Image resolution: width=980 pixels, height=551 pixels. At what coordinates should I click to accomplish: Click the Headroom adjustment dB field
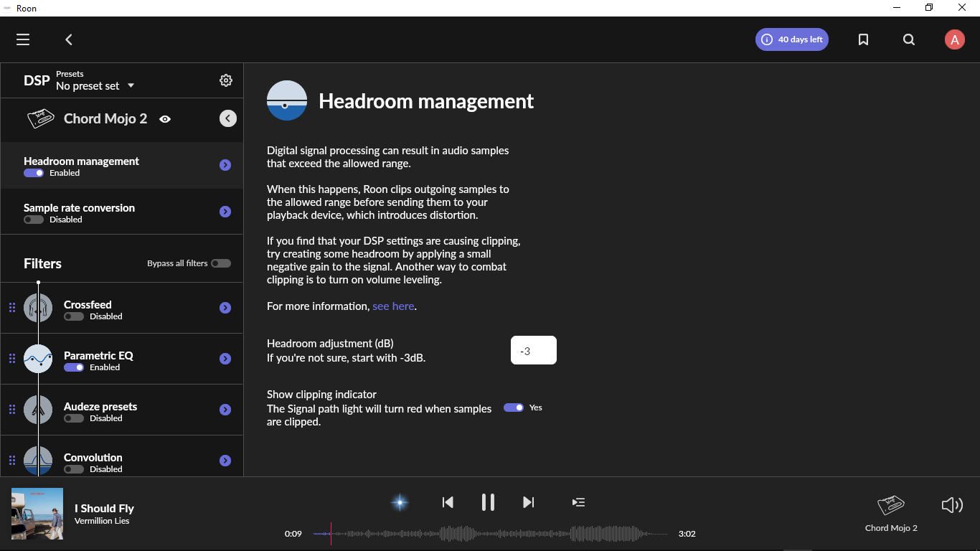(534, 350)
